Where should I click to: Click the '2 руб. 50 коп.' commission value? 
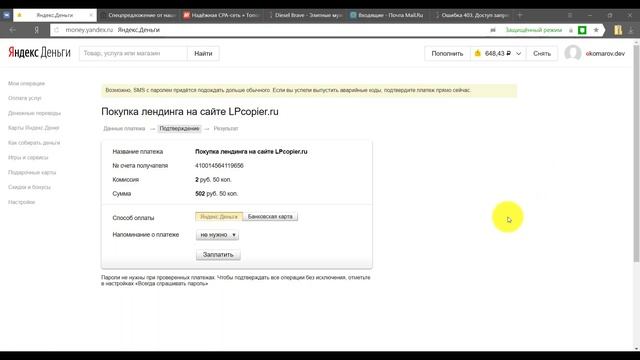213,180
